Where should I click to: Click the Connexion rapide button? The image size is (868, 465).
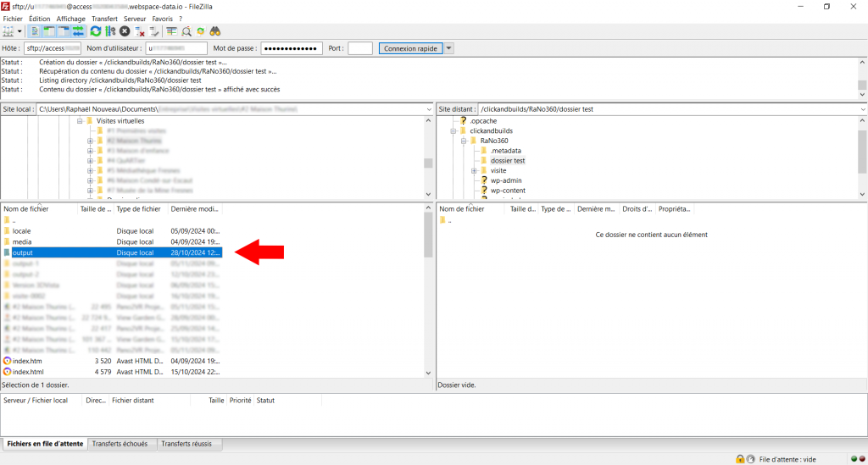click(x=410, y=48)
